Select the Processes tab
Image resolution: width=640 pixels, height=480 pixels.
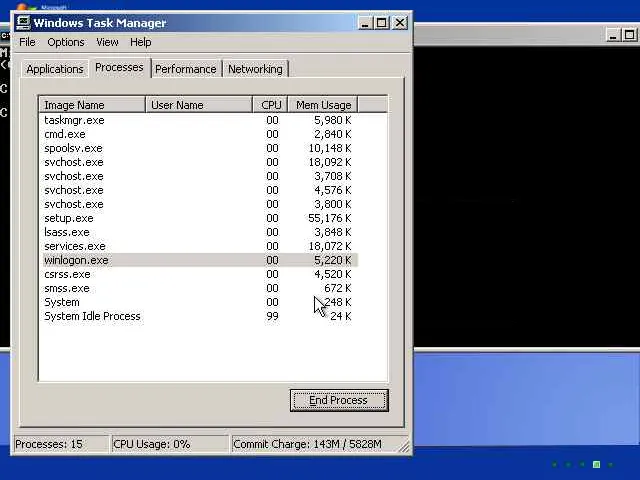[x=119, y=67]
